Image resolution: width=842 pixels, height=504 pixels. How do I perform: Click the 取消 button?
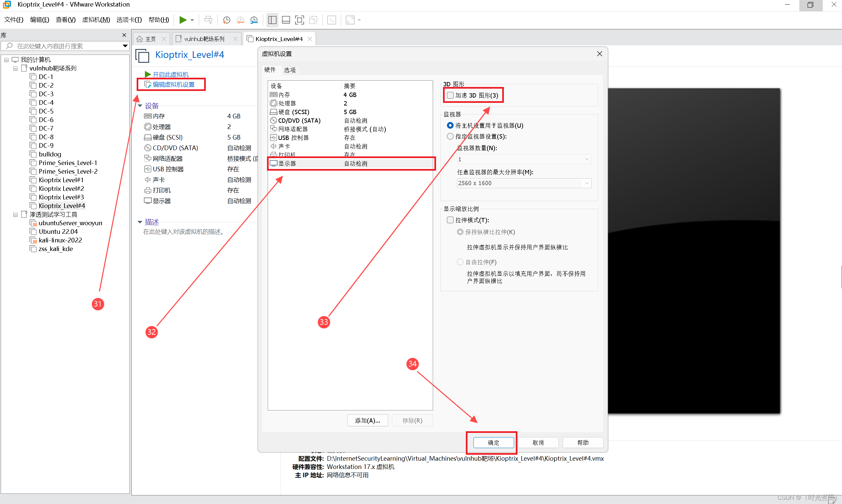pos(538,443)
